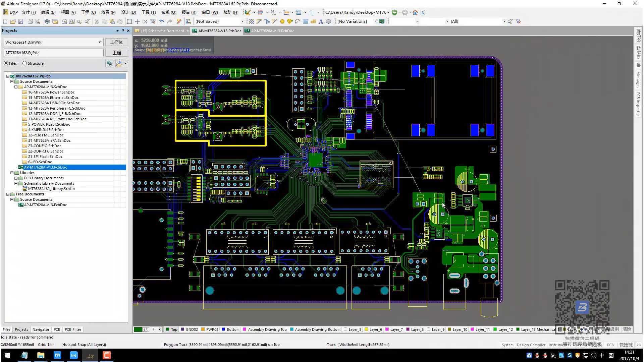The width and height of the screenshot is (644, 362).
Task: Expand the PCB Library Documents node
Action: [x=16, y=178]
